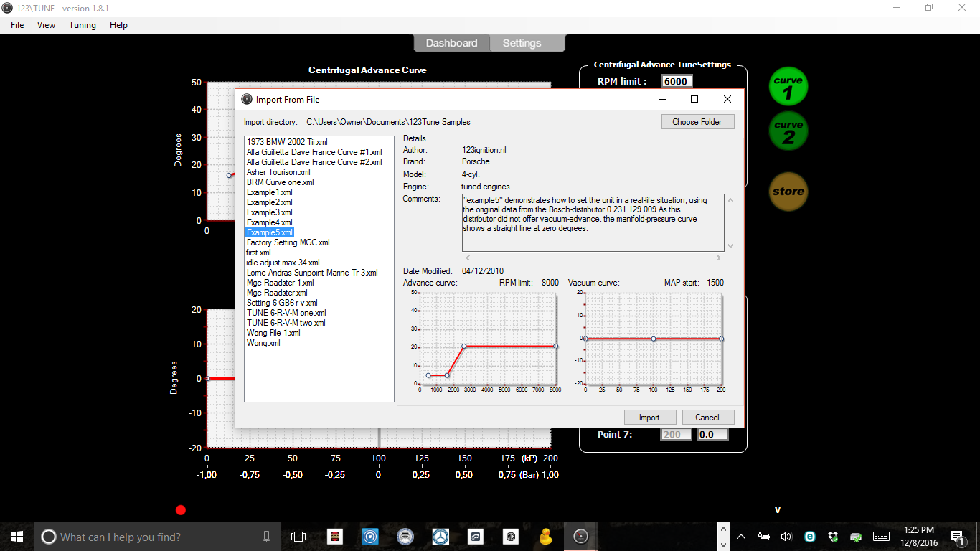Cancel the Import From File dialog

pos(707,418)
